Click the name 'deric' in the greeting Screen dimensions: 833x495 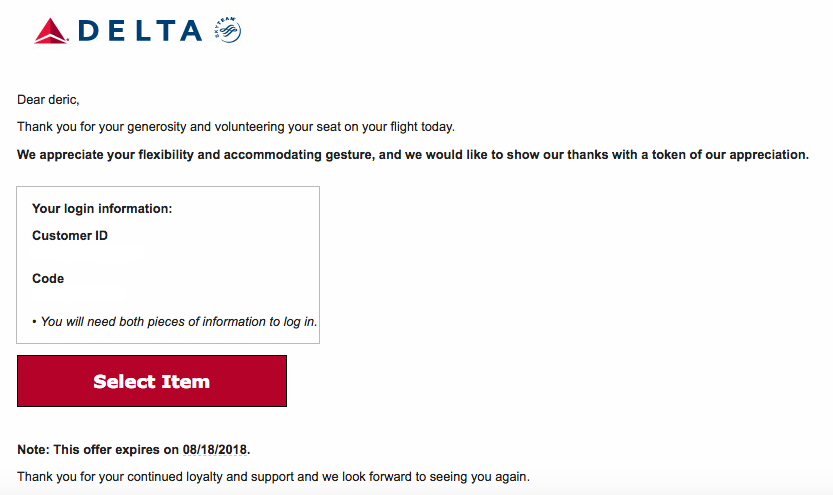click(x=63, y=100)
